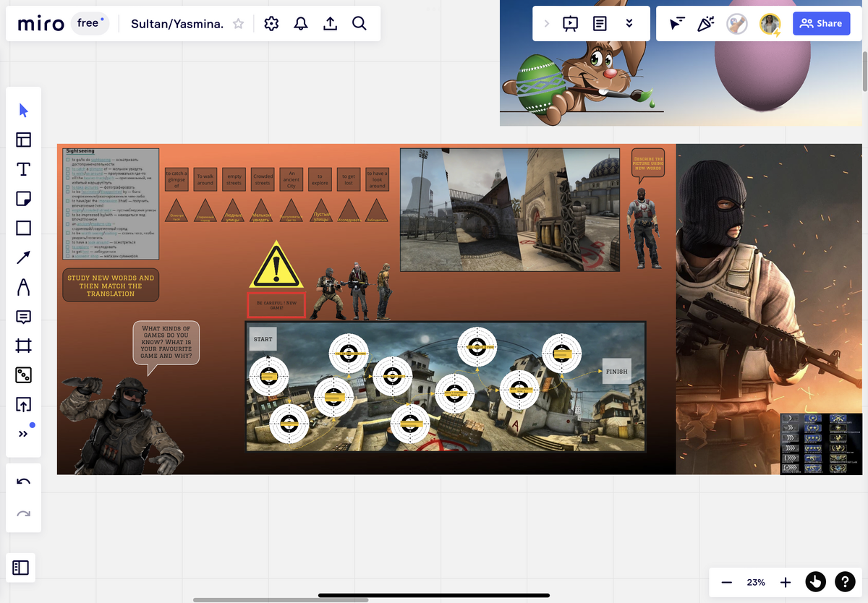Viewport: 868px width, 603px height.
Task: Select the Sticky note tool
Action: click(x=23, y=199)
